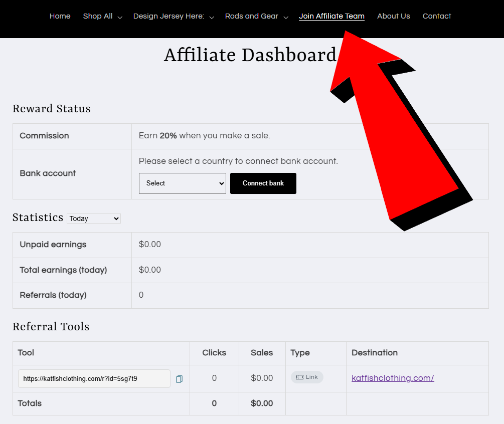Click the Affiliate Dashboard page heading

point(250,55)
